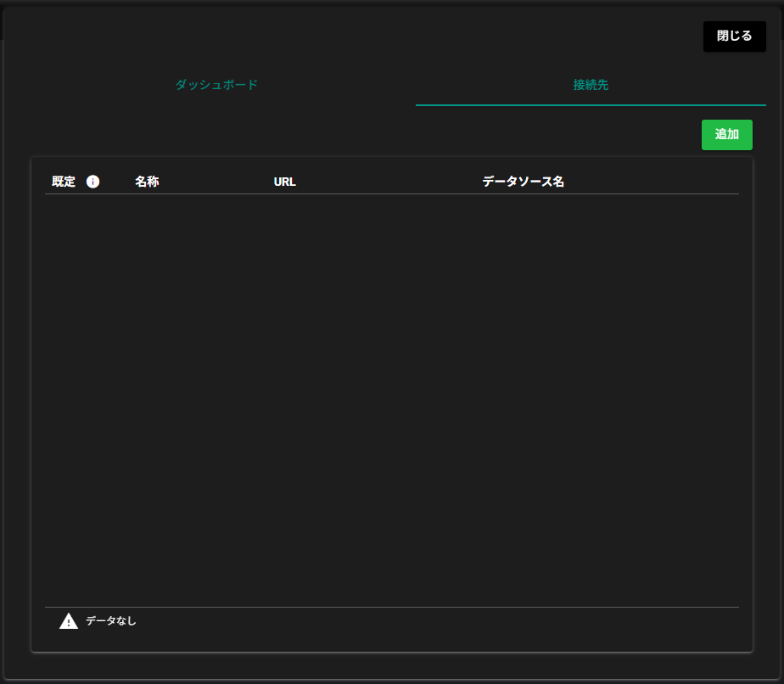Screen dimensions: 784x684
Task: Click the URL column header
Action: point(285,182)
